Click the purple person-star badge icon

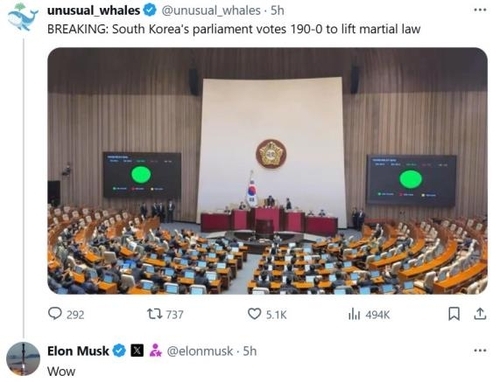click(155, 350)
